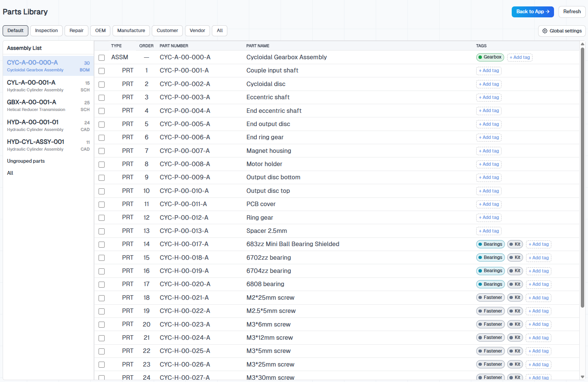Click part number CYC-H-00-020-A
This screenshot has width=588, height=382.
185,284
